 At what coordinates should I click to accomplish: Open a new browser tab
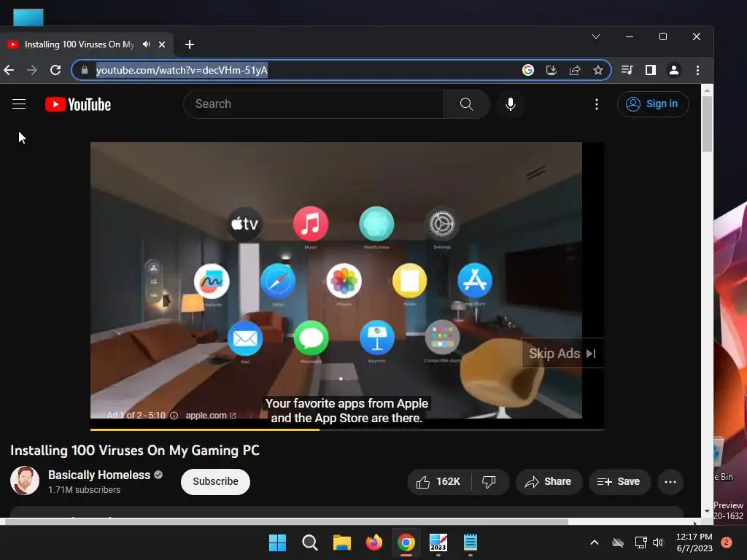190,44
